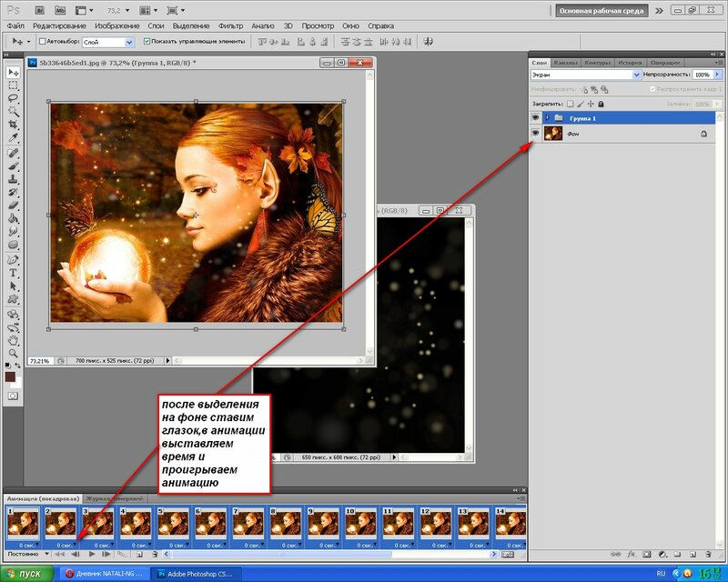
Task: Select the Healing Brush tool
Action: tap(13, 153)
